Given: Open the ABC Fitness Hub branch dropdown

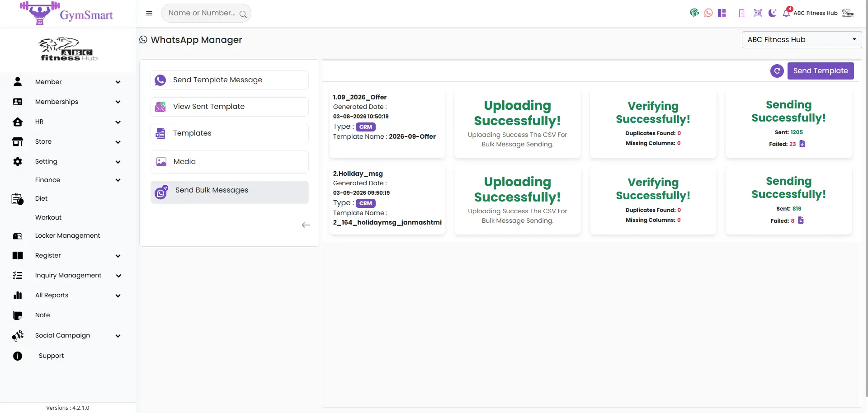Looking at the screenshot, I should point(802,40).
